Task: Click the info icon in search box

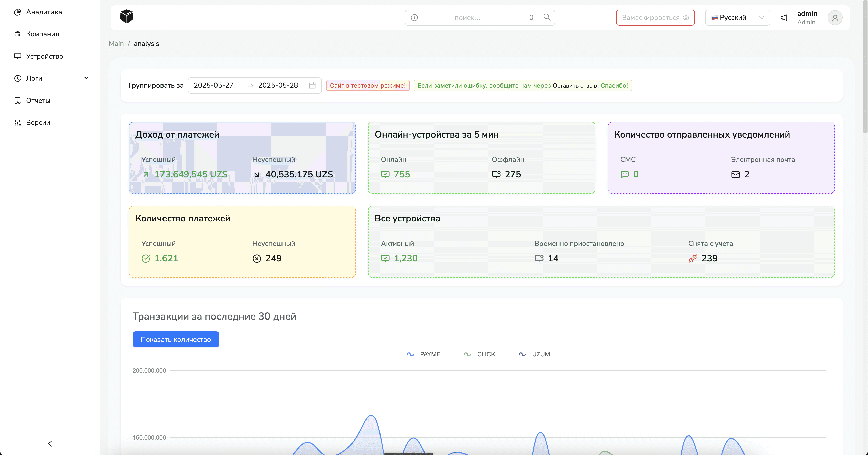Action: click(x=414, y=18)
